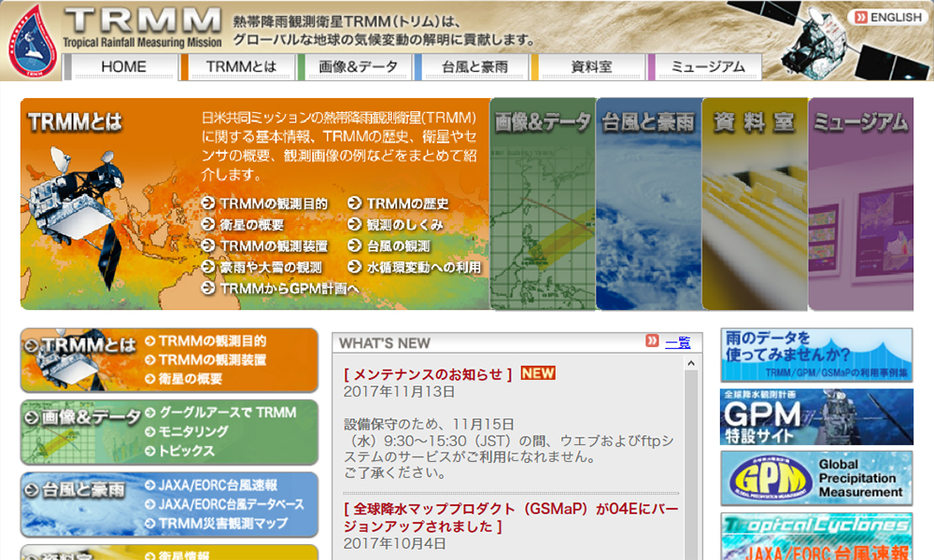Open the 画像&データ navigation tab
Image resolution: width=934 pixels, height=560 pixels.
click(356, 66)
